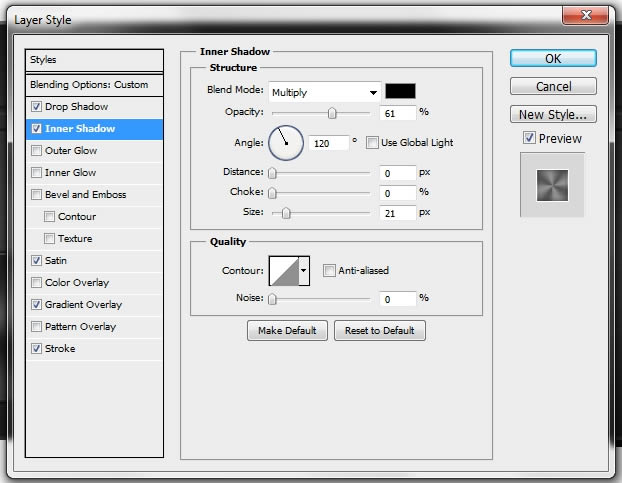Uncheck the Satin checkbox
This screenshot has height=483, width=622.
coord(36,261)
